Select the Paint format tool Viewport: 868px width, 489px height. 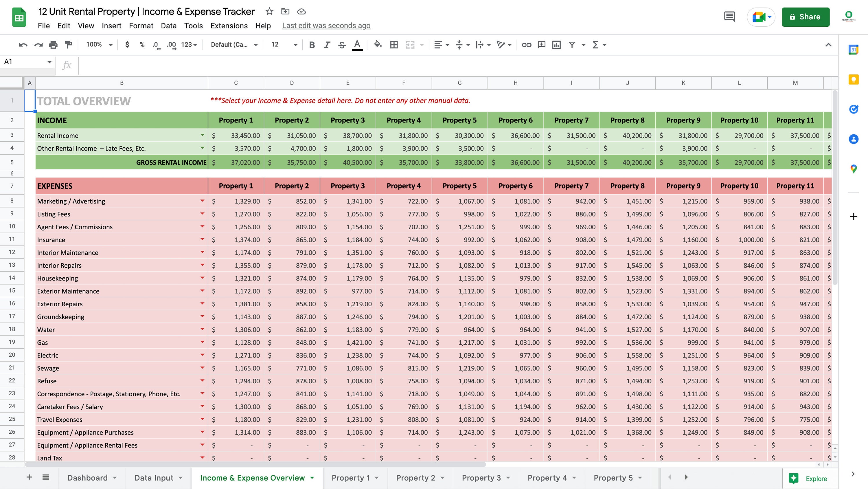click(x=68, y=44)
